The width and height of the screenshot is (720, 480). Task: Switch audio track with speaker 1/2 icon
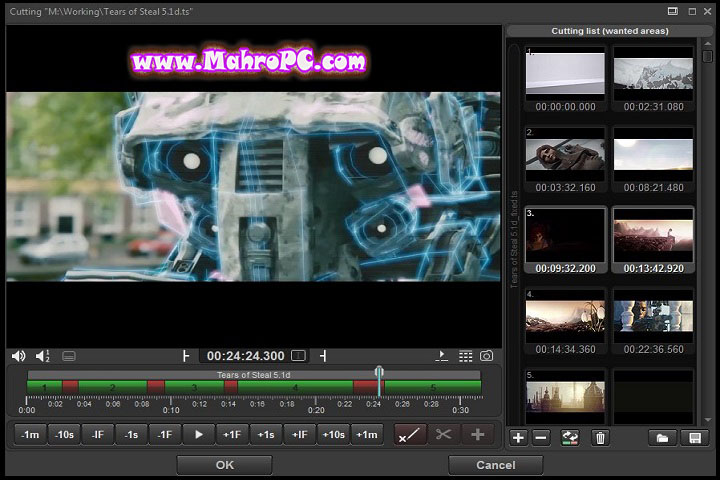pyautogui.click(x=43, y=356)
